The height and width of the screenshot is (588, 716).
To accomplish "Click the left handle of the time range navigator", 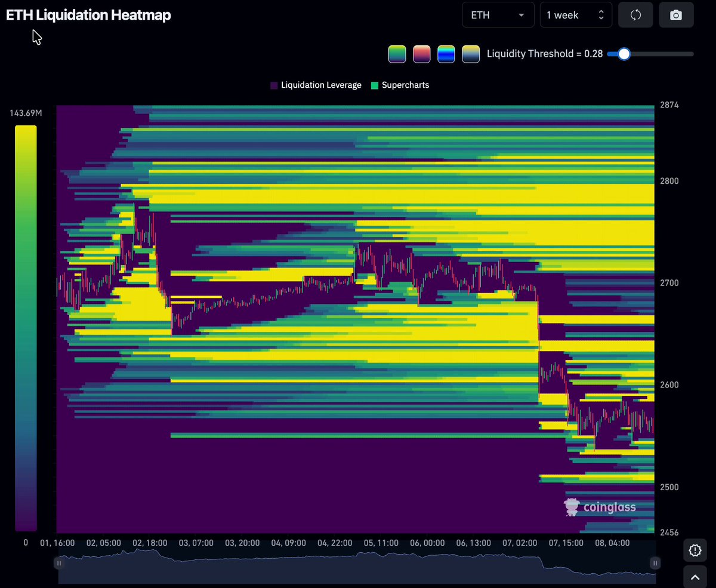I will coord(58,562).
